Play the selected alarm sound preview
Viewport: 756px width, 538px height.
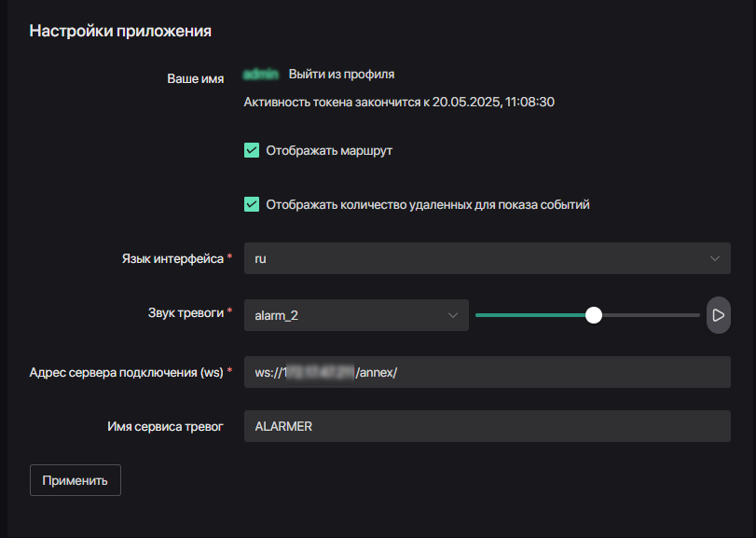pyautogui.click(x=718, y=315)
